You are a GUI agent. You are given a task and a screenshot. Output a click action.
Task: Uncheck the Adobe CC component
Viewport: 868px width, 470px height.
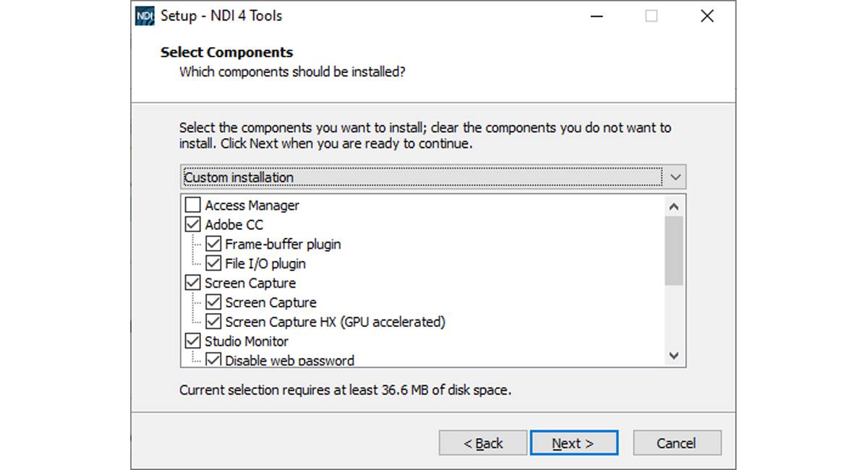pyautogui.click(x=193, y=225)
